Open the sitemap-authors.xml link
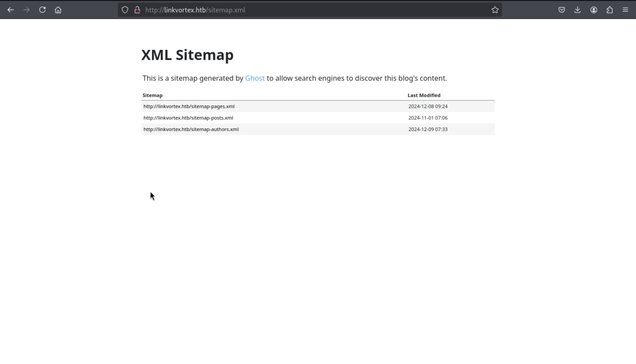This screenshot has width=636, height=364. click(191, 129)
